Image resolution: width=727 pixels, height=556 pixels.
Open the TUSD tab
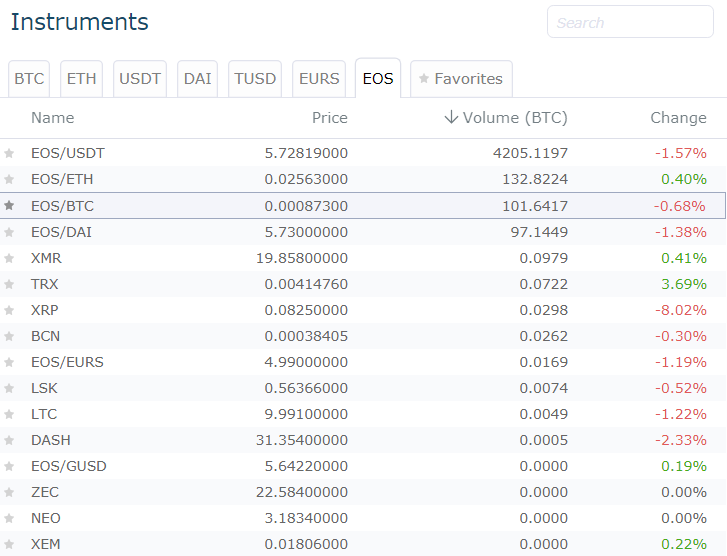tap(255, 79)
